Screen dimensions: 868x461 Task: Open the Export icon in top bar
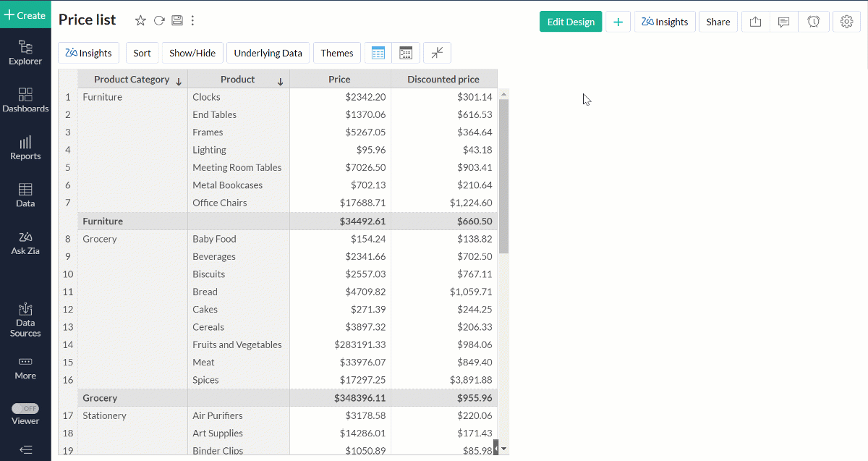click(x=755, y=22)
